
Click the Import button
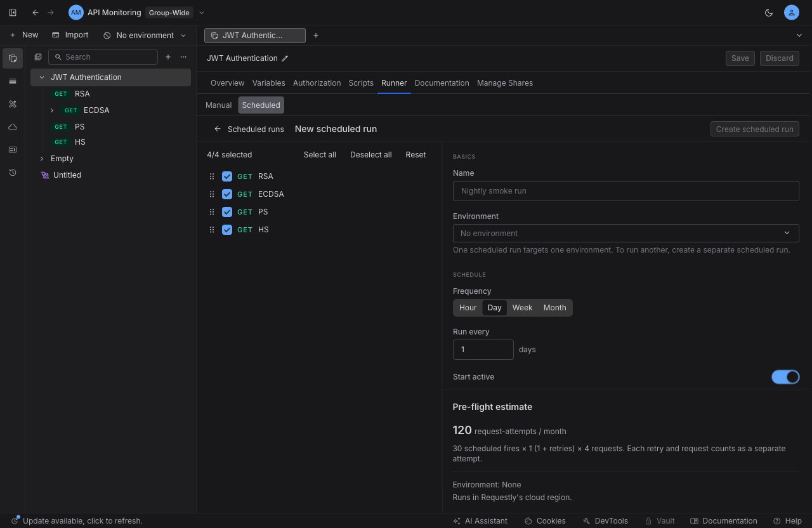point(70,35)
